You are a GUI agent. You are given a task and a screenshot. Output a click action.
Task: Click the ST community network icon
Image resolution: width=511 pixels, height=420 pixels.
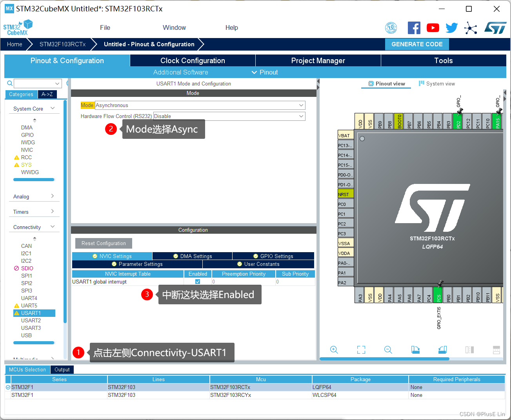(x=471, y=28)
